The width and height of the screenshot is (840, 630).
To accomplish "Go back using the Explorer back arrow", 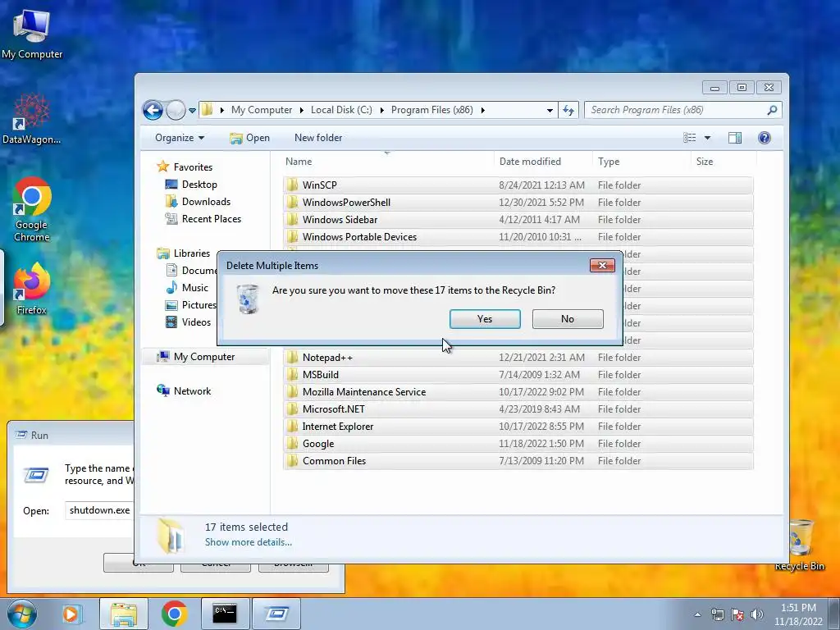I will tap(153, 111).
